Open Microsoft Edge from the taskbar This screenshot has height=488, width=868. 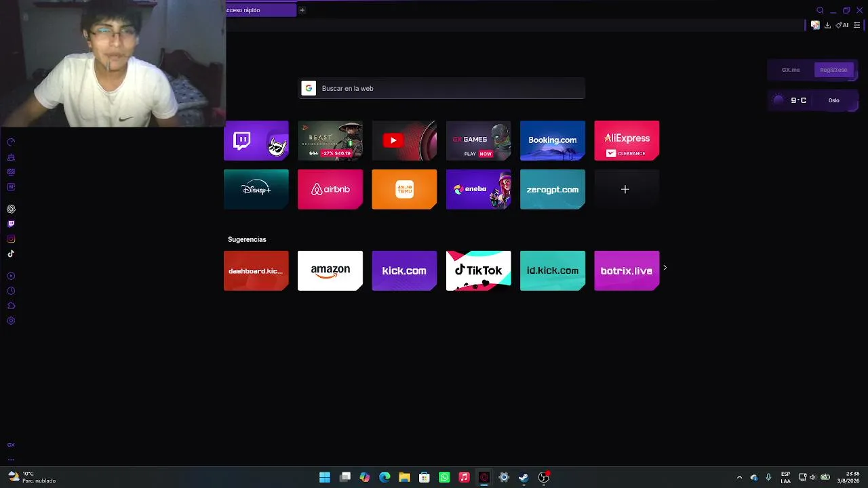pos(384,477)
